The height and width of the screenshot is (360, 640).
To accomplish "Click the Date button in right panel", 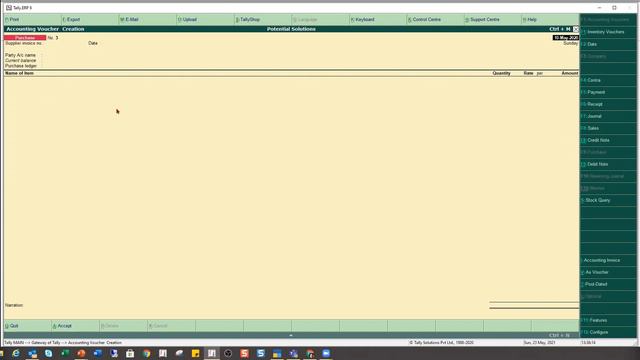I will 608,44.
